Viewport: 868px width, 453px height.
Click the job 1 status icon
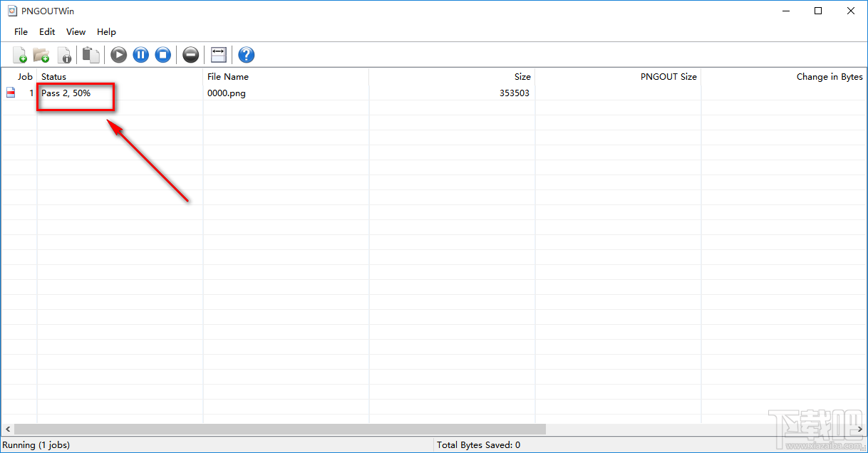(x=11, y=93)
